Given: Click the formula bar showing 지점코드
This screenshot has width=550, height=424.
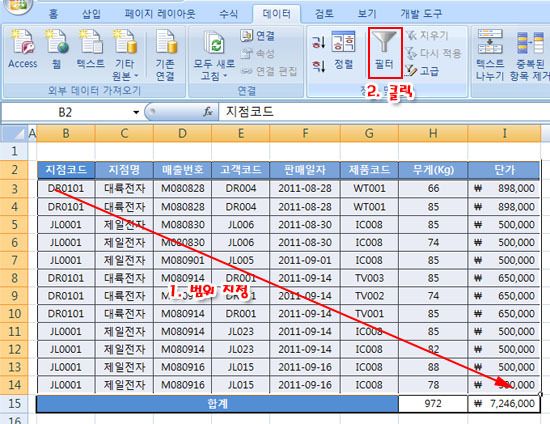Looking at the screenshot, I should click(384, 112).
